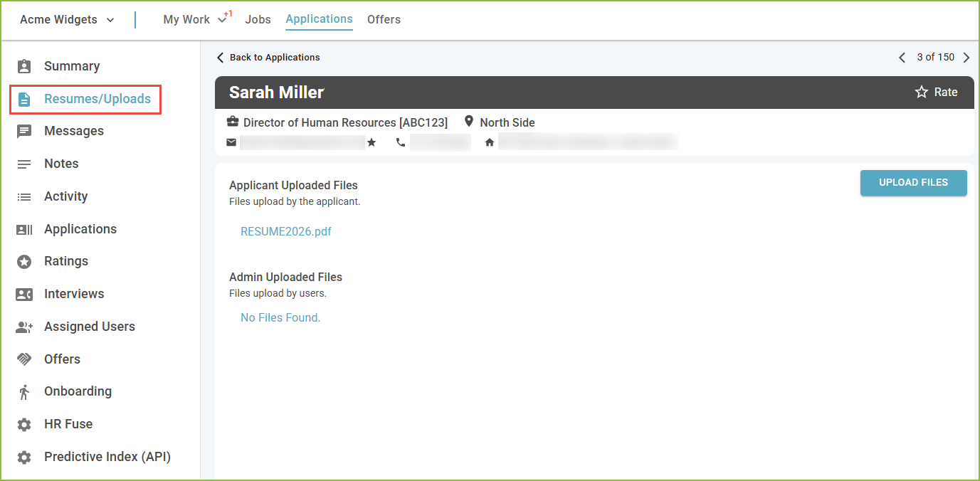The height and width of the screenshot is (481, 980).
Task: Click the Applications sidebar card icon
Action: [24, 229]
